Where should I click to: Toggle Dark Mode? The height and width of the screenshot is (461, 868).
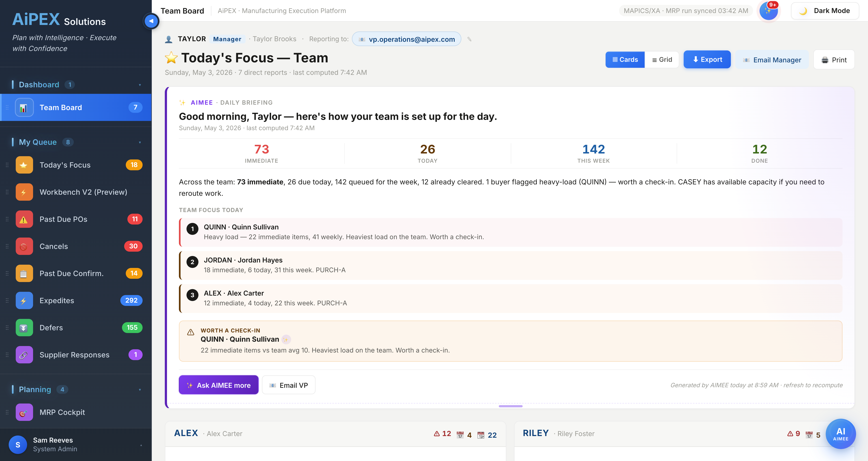pos(825,11)
